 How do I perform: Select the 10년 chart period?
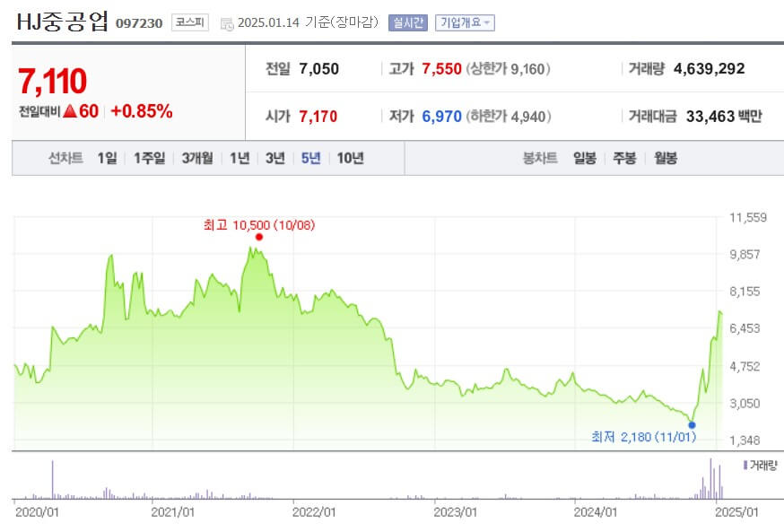351,158
